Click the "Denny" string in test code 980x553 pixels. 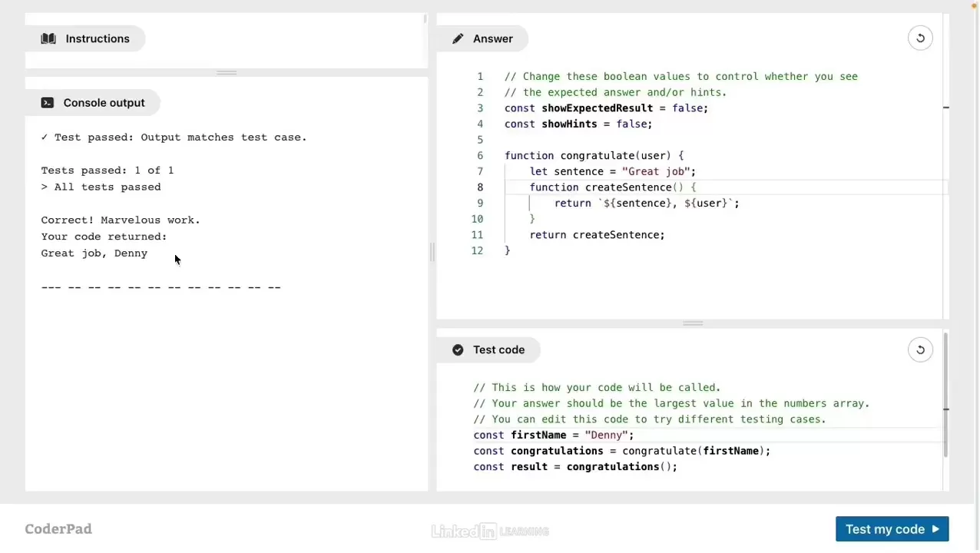606,435
